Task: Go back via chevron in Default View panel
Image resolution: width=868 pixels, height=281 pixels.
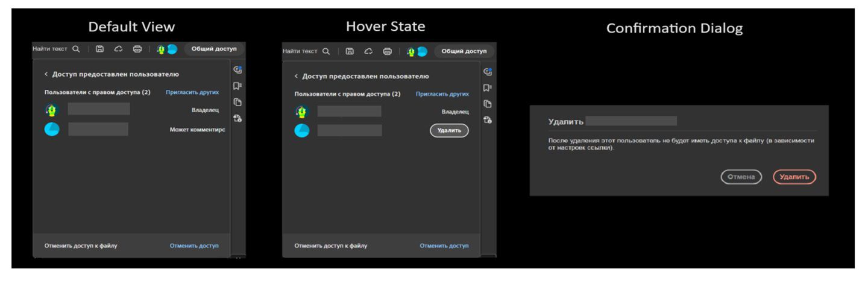Action: (46, 74)
